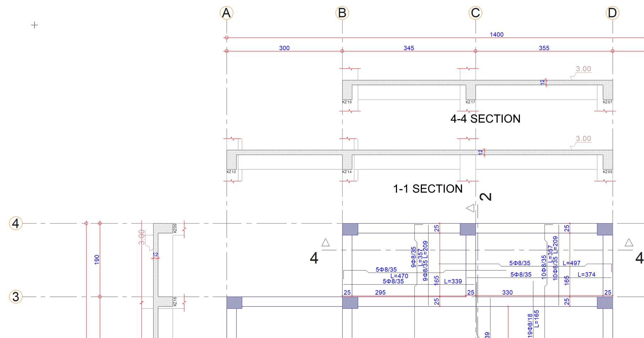Click the L=497 rebar length annotation
This screenshot has width=644, height=338.
click(571, 263)
